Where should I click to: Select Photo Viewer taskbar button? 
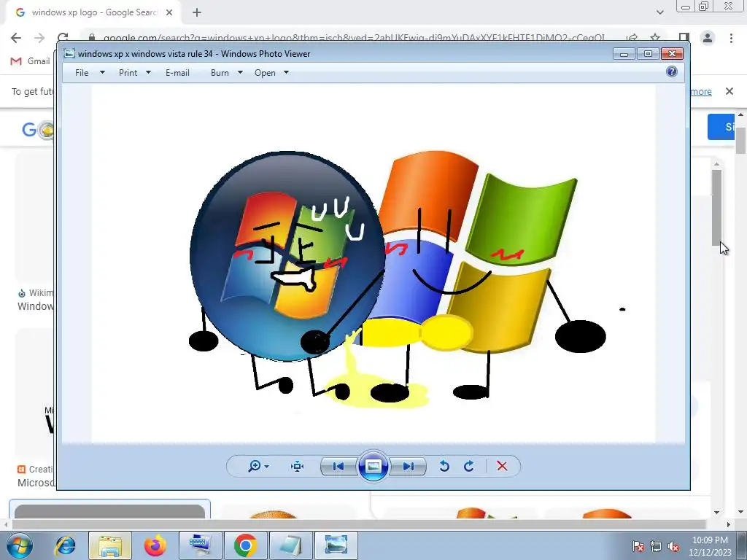(336, 545)
